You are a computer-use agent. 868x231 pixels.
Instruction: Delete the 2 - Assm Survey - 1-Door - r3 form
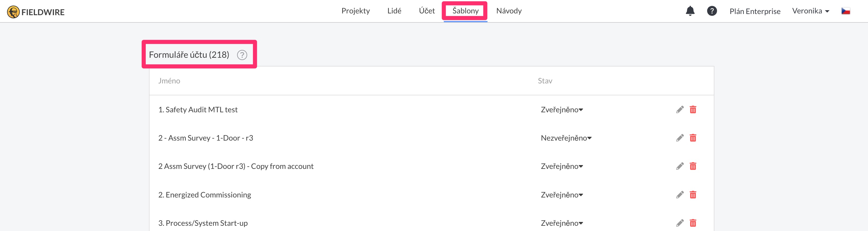point(693,138)
